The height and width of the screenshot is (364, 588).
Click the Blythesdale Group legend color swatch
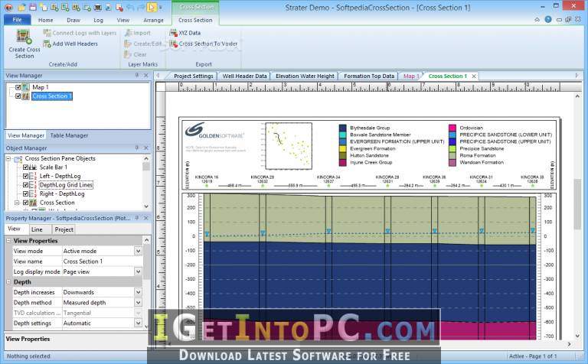coord(343,128)
